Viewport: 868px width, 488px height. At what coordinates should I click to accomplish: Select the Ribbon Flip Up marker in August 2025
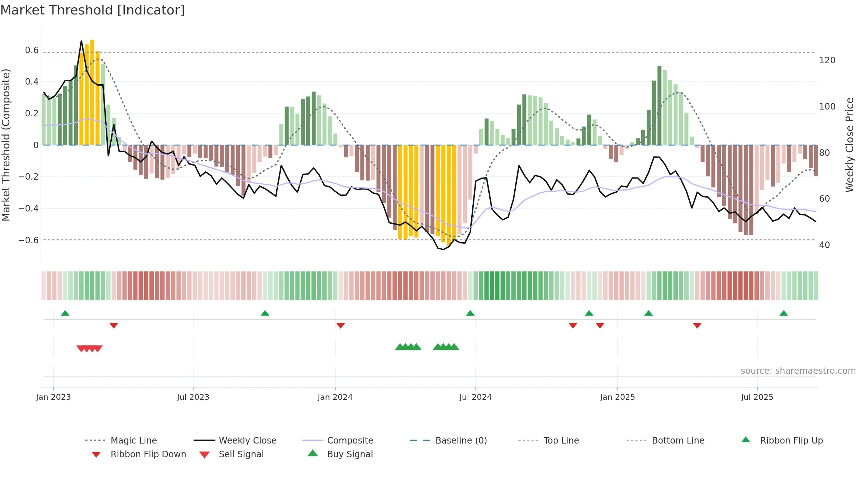click(784, 313)
